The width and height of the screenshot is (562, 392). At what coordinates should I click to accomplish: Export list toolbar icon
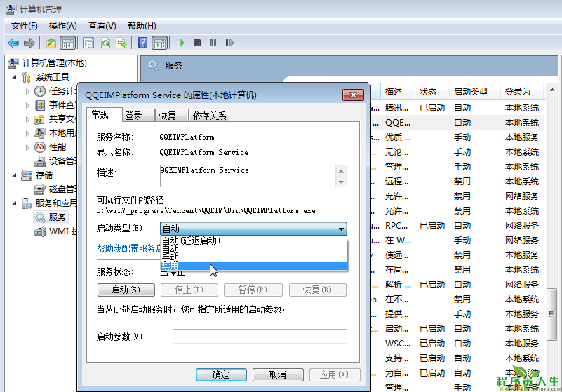(x=121, y=43)
